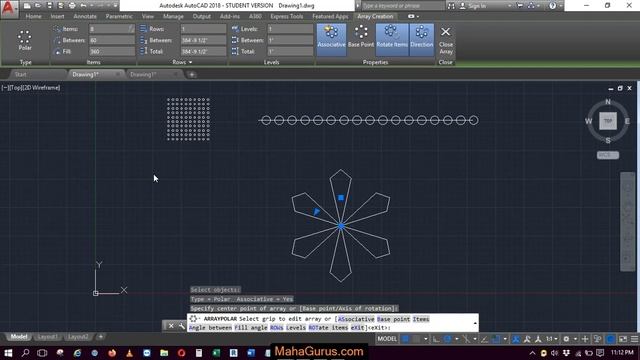Click the Sign In button

(x=473, y=6)
